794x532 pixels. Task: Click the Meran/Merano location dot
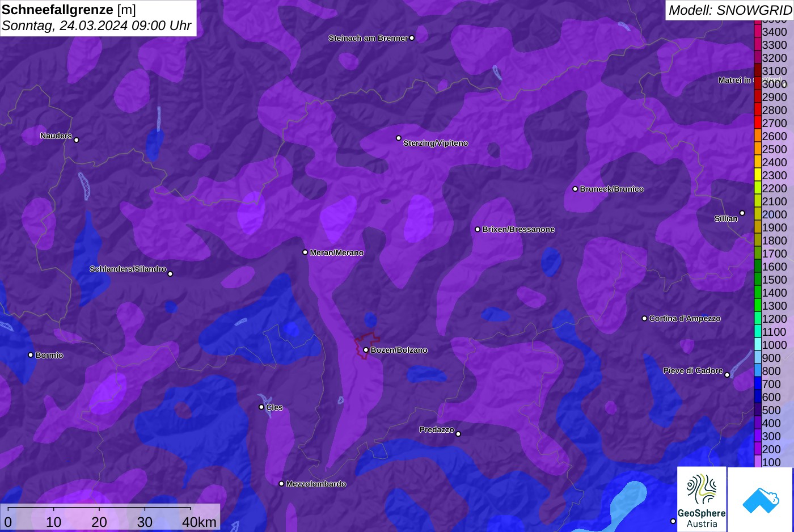[305, 252]
